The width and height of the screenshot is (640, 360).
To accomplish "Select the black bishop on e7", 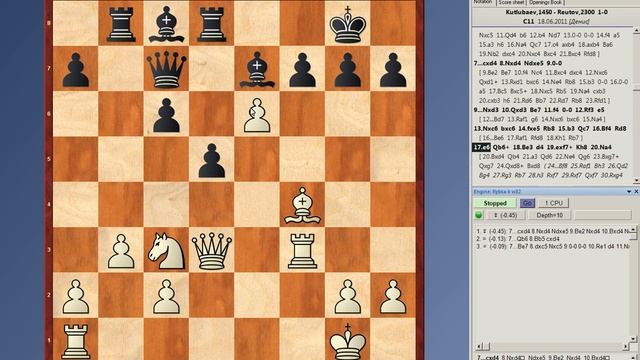I will 257,69.
